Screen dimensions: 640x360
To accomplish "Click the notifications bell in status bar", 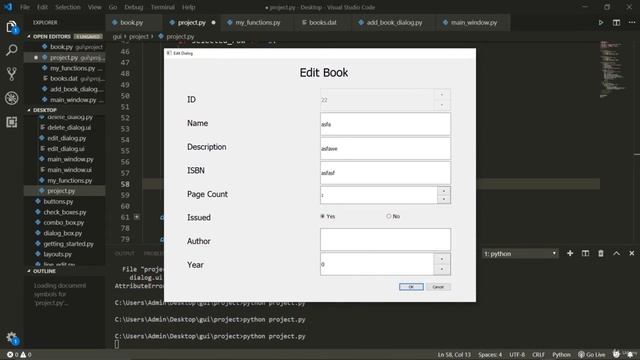I will click(631, 354).
